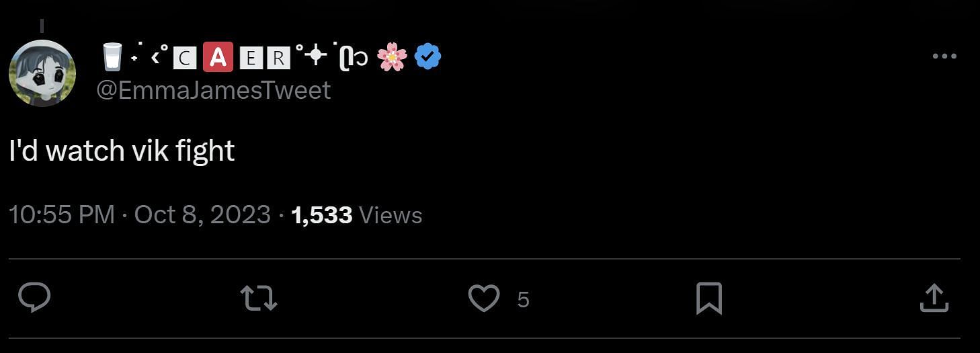Click the cherry blossom emoji in the name
Viewport: 980px width, 353px height.
[392, 57]
